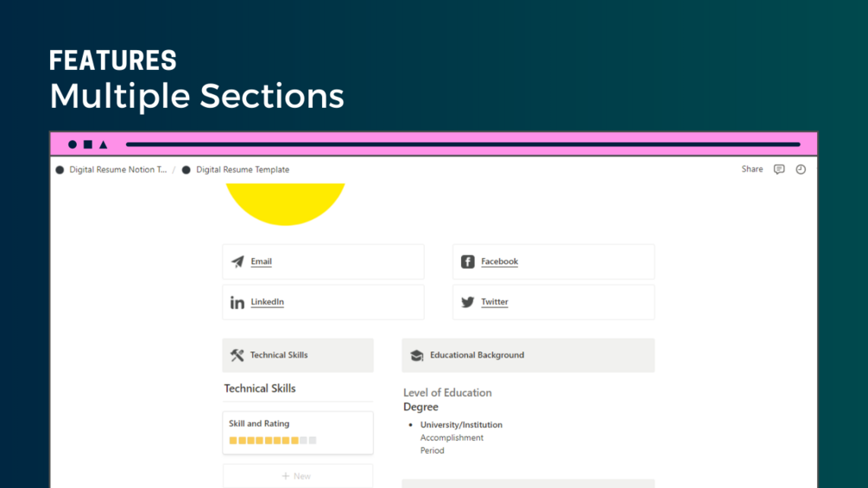Viewport: 868px width, 488px height.
Task: Click the yellow skill rating bar
Action: pos(272,440)
